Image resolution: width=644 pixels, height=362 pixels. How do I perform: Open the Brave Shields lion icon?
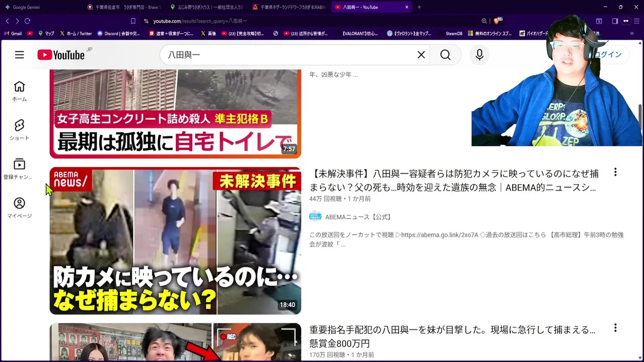tap(497, 21)
